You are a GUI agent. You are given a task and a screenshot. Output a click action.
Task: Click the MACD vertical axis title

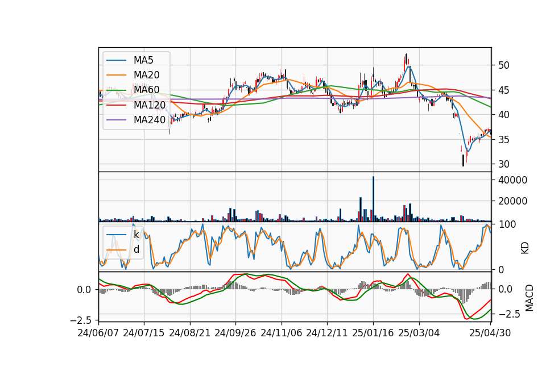click(x=530, y=298)
